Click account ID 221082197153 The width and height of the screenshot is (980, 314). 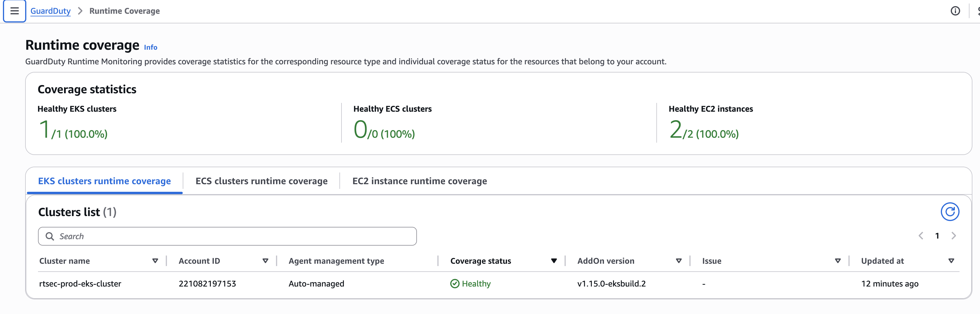tap(207, 284)
